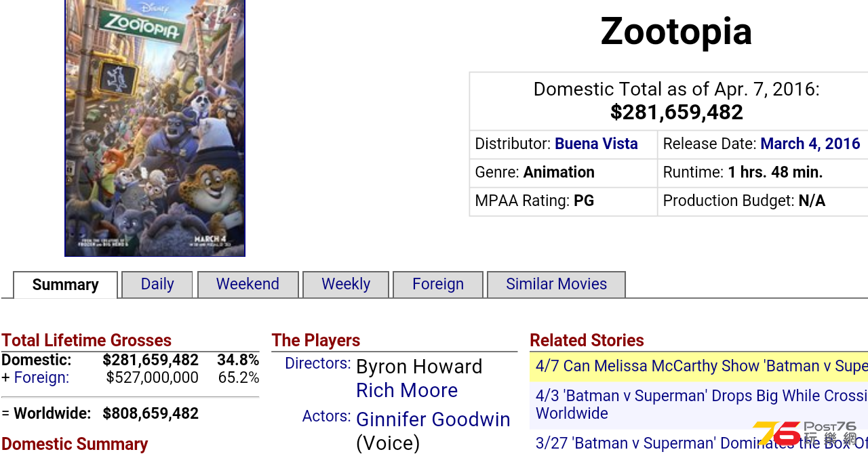Open the Weekend box office tab
The width and height of the screenshot is (868, 454).
pos(248,285)
